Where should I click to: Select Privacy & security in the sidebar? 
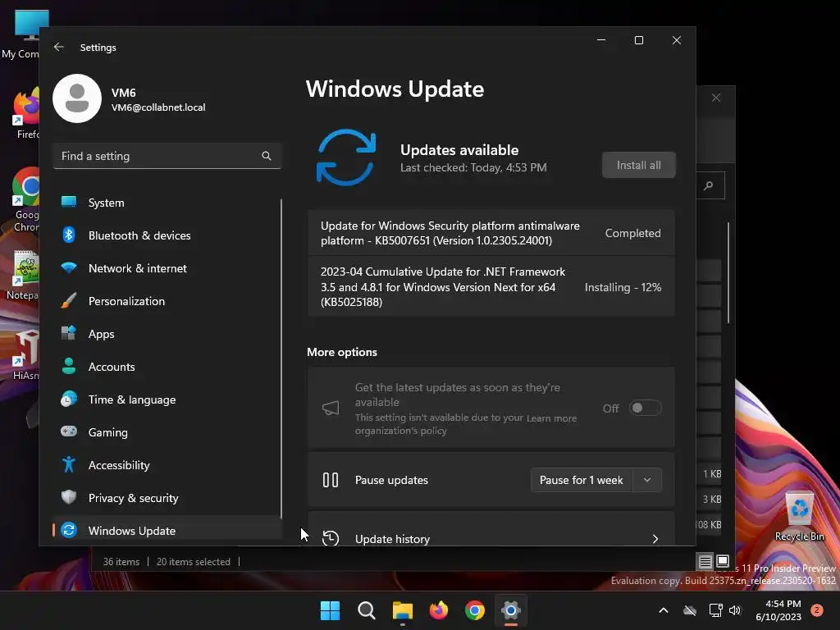click(167, 498)
